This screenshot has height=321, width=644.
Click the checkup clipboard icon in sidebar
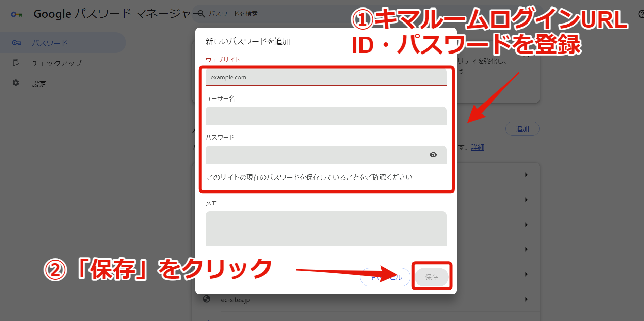[x=16, y=63]
